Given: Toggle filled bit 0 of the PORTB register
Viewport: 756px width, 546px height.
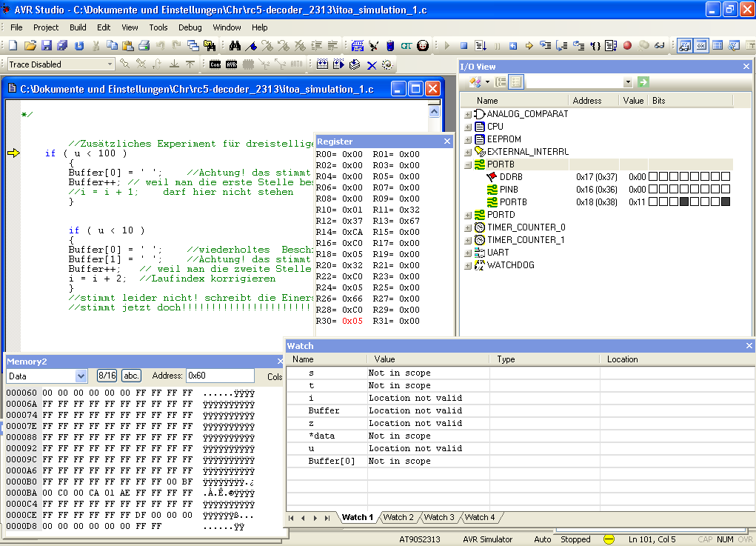Looking at the screenshot, I should [x=726, y=202].
